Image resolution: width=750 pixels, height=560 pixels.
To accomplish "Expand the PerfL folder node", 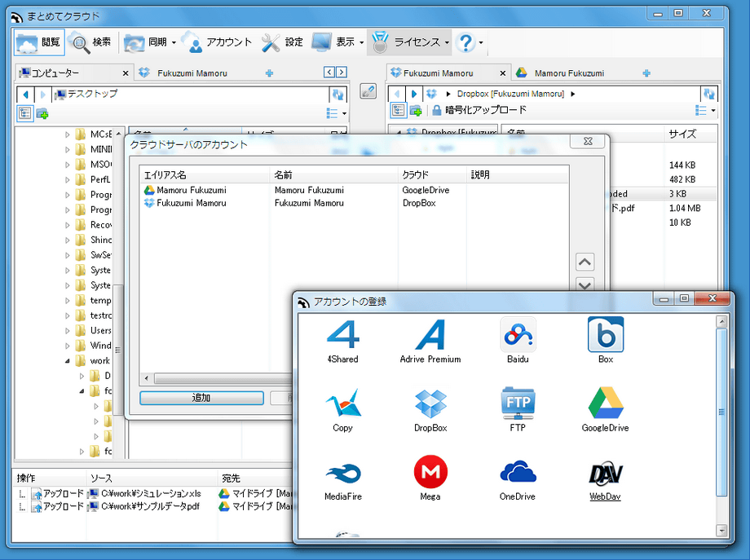I will (68, 180).
